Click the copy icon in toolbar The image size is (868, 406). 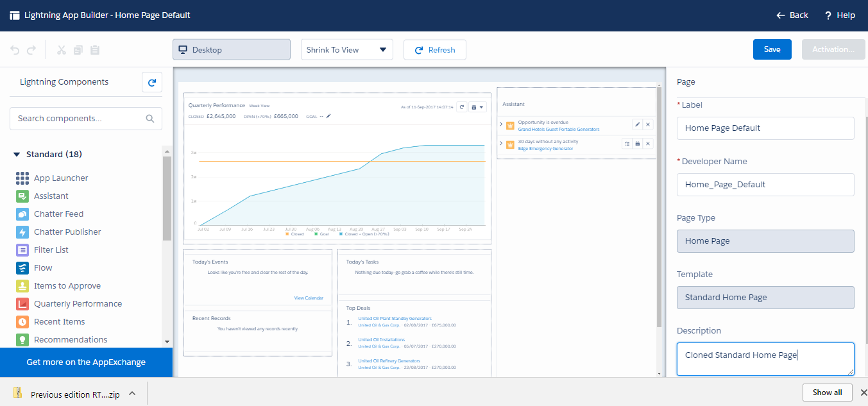pos(78,49)
